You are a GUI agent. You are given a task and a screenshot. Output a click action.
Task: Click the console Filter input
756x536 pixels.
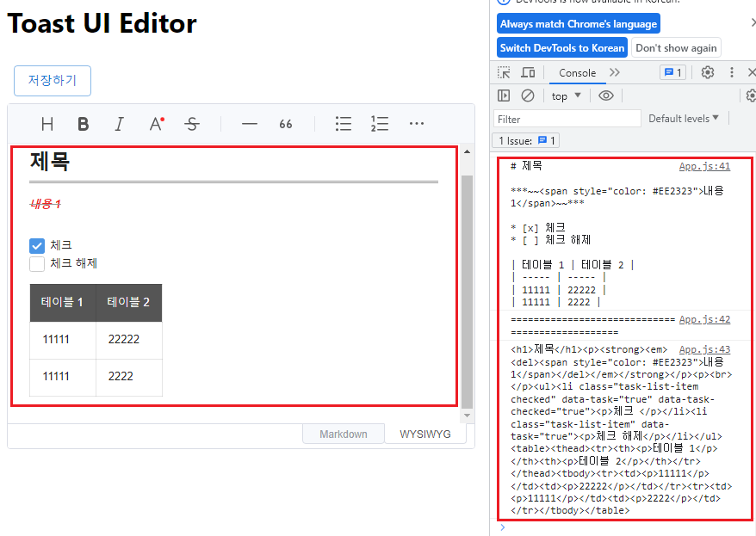[567, 119]
